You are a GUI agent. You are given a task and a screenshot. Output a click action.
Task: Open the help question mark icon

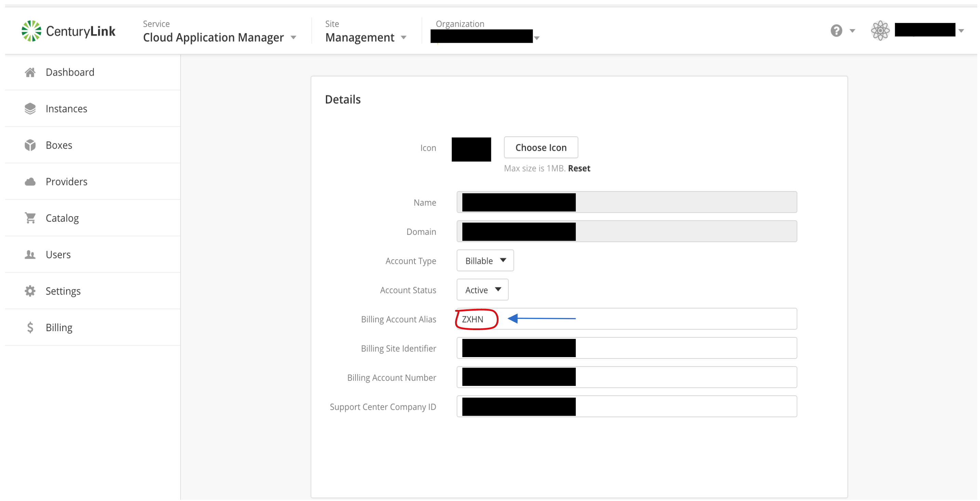pos(836,30)
